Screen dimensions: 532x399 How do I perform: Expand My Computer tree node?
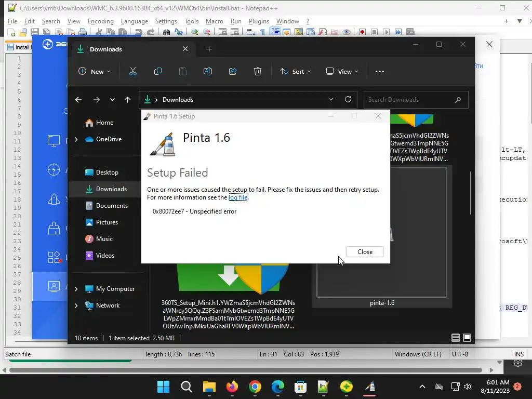76,289
